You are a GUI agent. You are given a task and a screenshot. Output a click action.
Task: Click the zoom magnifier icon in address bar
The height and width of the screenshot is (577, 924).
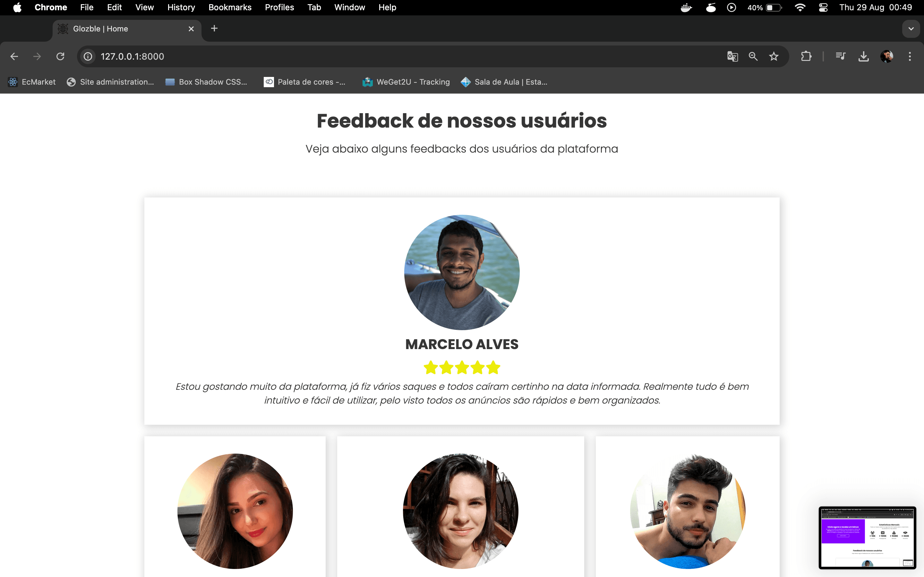pyautogui.click(x=753, y=56)
